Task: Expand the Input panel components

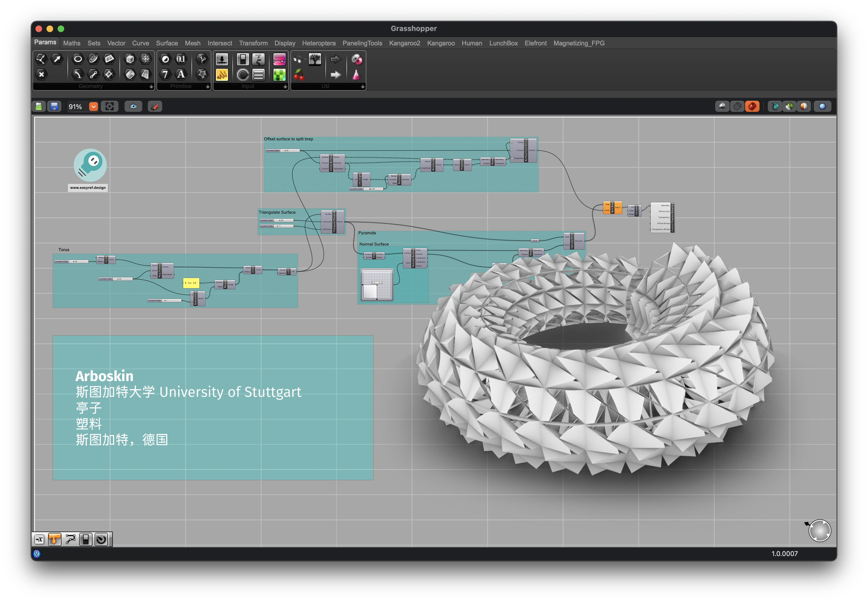Action: pos(285,87)
